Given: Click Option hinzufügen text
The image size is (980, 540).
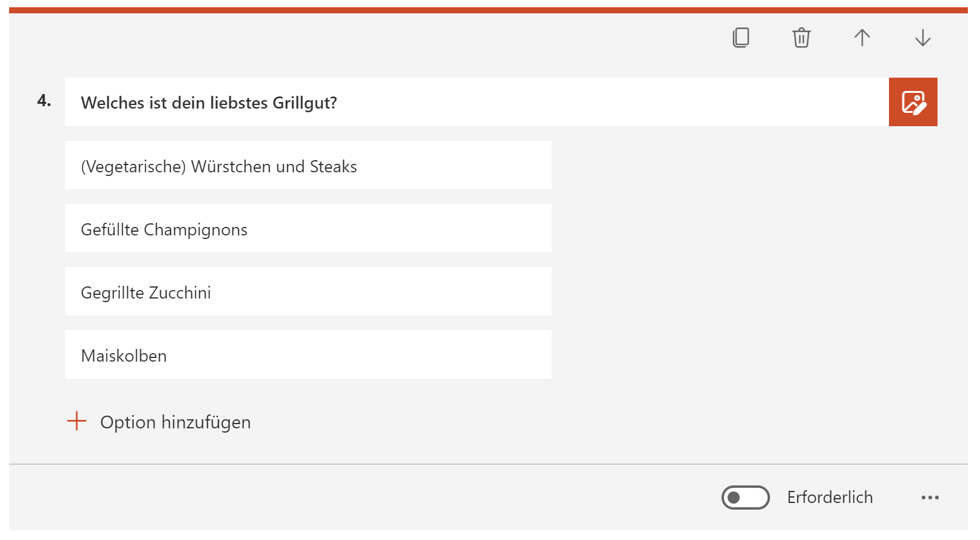Looking at the screenshot, I should click(x=175, y=422).
